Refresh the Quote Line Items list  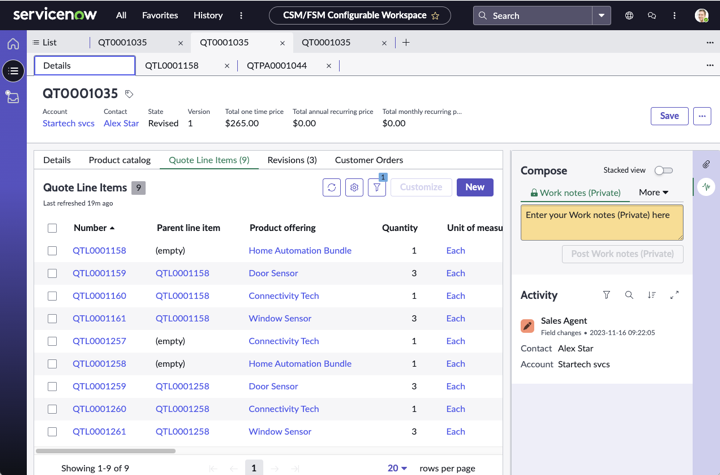point(332,187)
